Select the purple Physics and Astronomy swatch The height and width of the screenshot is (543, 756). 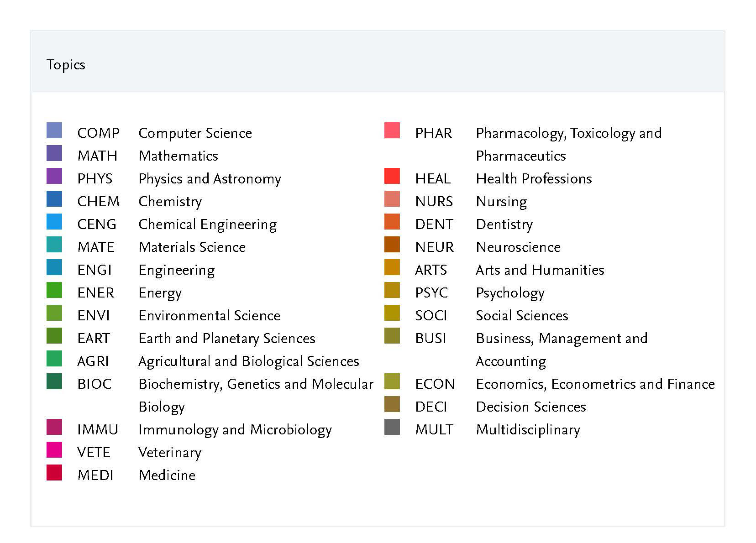click(x=54, y=176)
